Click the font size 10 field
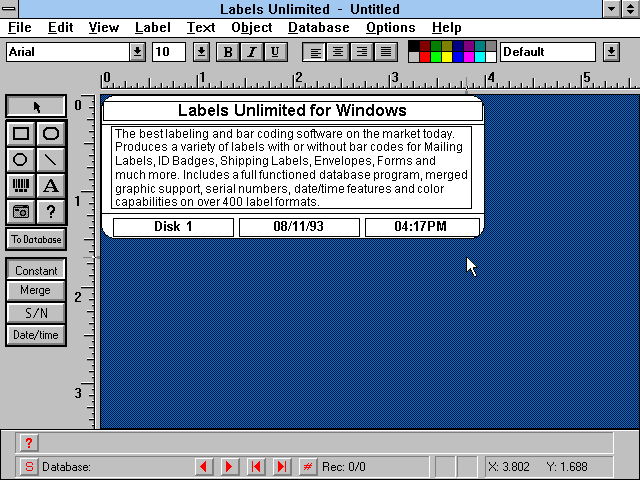The height and width of the screenshot is (480, 640). pyautogui.click(x=169, y=52)
